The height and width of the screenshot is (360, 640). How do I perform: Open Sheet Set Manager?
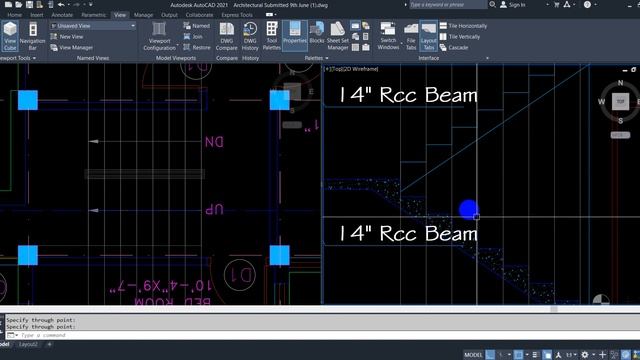[338, 36]
